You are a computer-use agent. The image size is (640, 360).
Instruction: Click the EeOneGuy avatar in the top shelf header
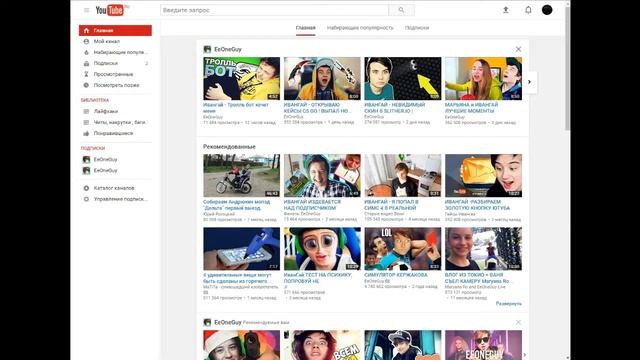tap(207, 49)
